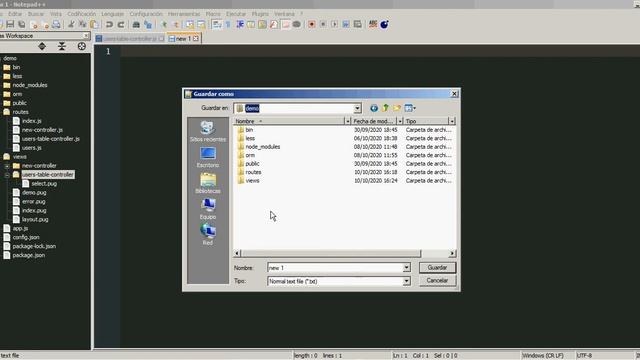The width and height of the screenshot is (640, 360).
Task: Select new-controller.js in the workspace tree
Action: point(42,130)
